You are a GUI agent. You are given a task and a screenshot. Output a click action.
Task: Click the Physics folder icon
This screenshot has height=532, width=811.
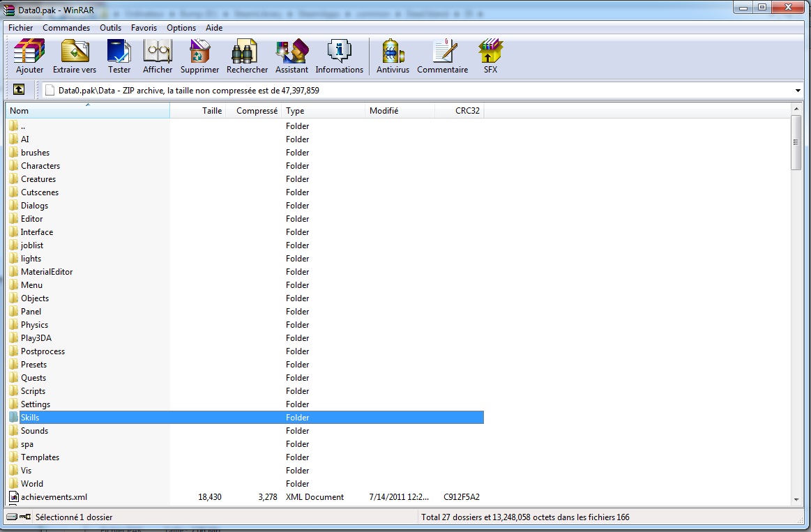pyautogui.click(x=13, y=325)
